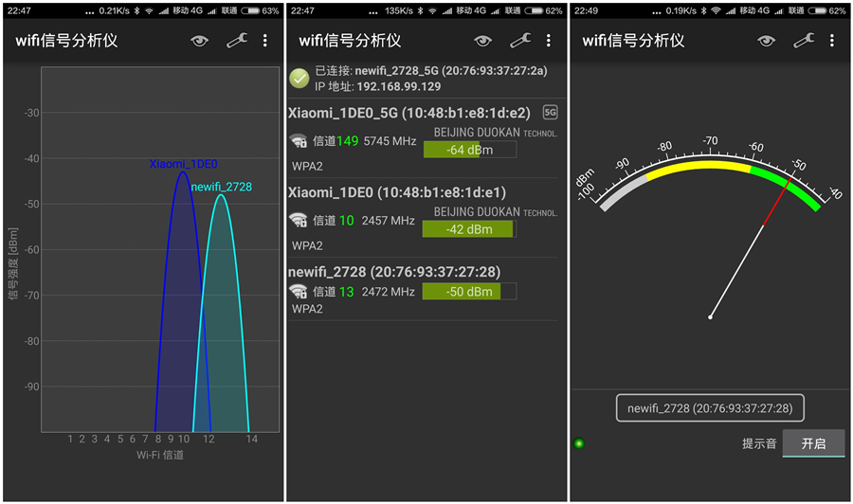Click the newifi_2728 network selector button below the meter
853x504 pixels.
click(x=710, y=408)
